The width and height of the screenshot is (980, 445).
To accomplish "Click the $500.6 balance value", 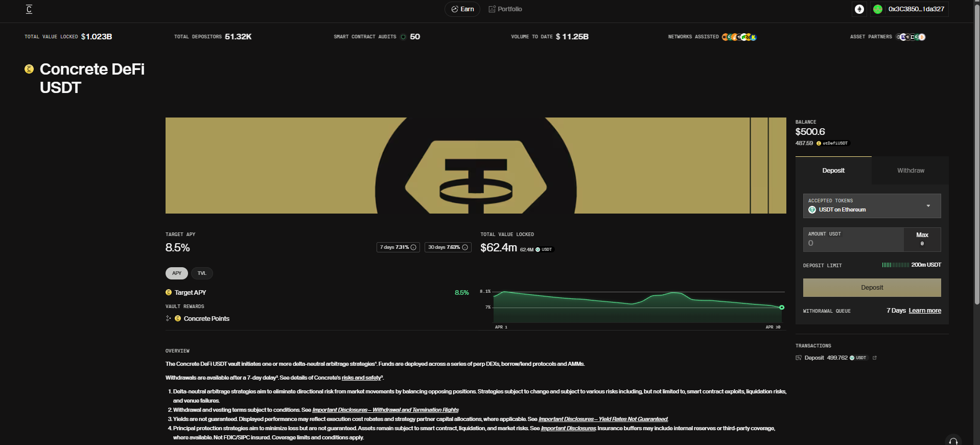I will tap(810, 132).
